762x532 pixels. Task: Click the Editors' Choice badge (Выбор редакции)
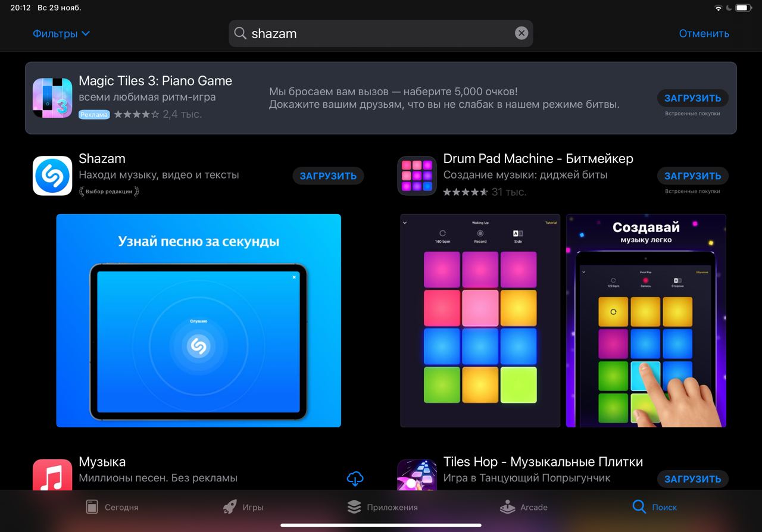pyautogui.click(x=109, y=192)
